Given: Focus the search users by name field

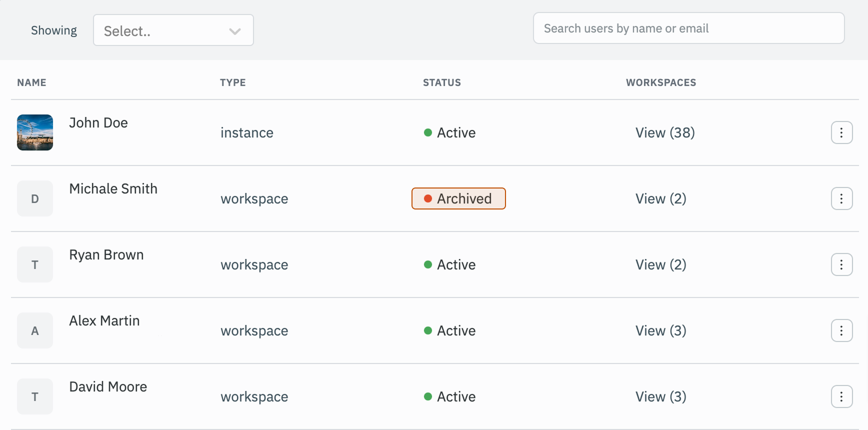Looking at the screenshot, I should tap(688, 28).
